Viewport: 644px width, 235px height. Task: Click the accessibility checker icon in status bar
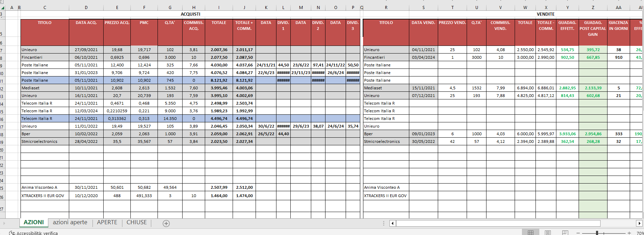coord(12,233)
